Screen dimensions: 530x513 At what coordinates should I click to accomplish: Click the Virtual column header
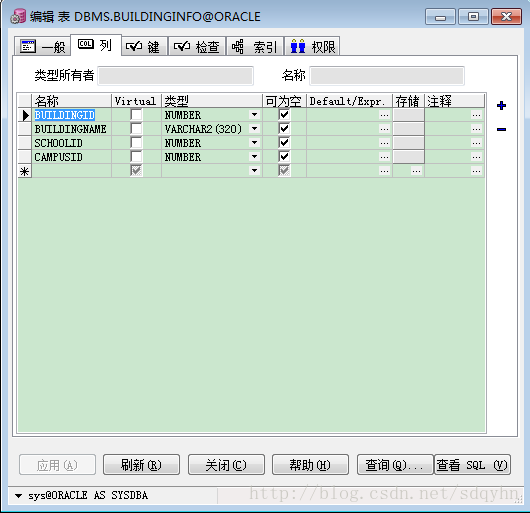[x=136, y=101]
